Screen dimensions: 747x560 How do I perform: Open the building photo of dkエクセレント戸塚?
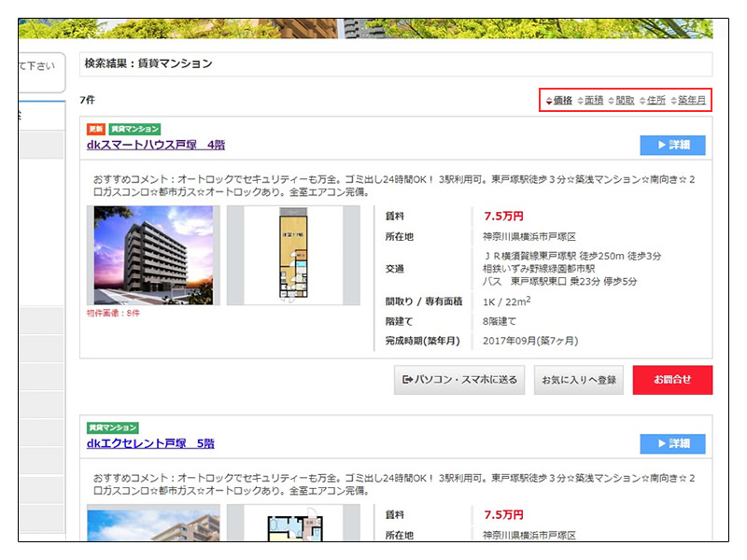153,523
